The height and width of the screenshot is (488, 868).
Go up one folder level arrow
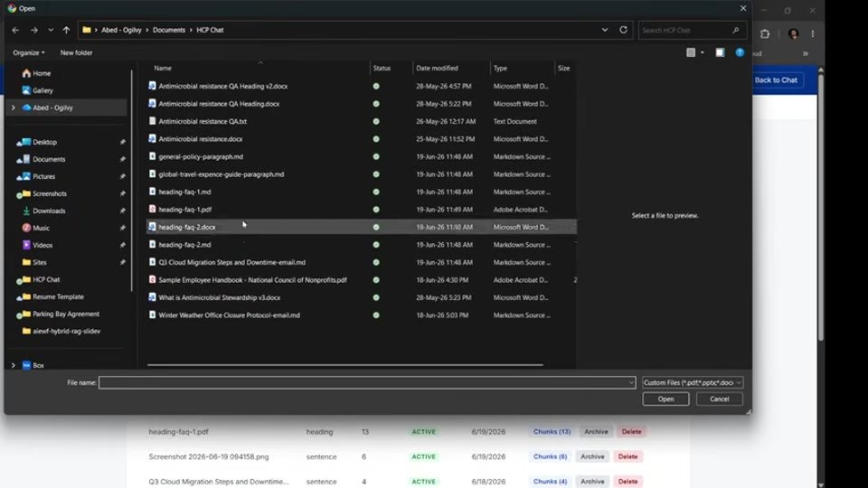click(66, 30)
